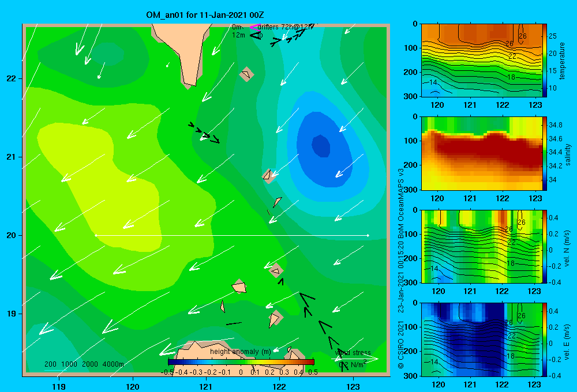Click the magenta drifter legend arrow
This screenshot has height=392, width=577.
255,27
